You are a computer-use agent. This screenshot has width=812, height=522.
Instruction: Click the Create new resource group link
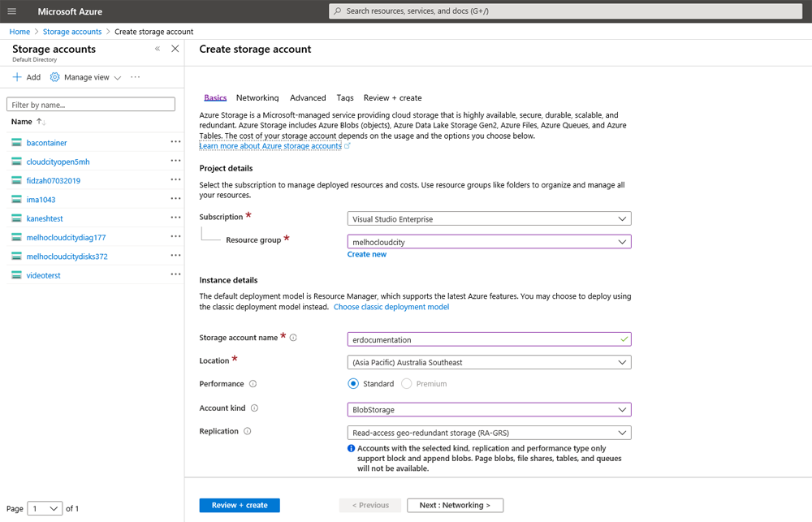[366, 254]
